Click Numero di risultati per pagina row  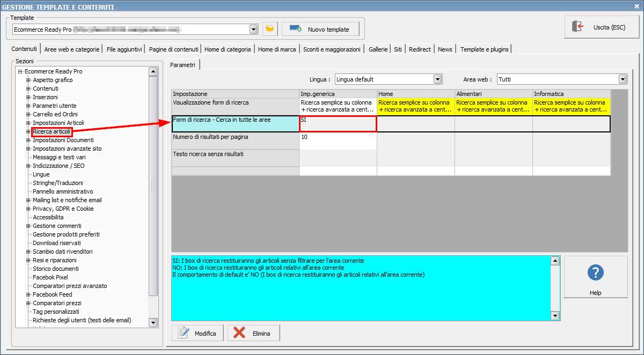pos(235,141)
